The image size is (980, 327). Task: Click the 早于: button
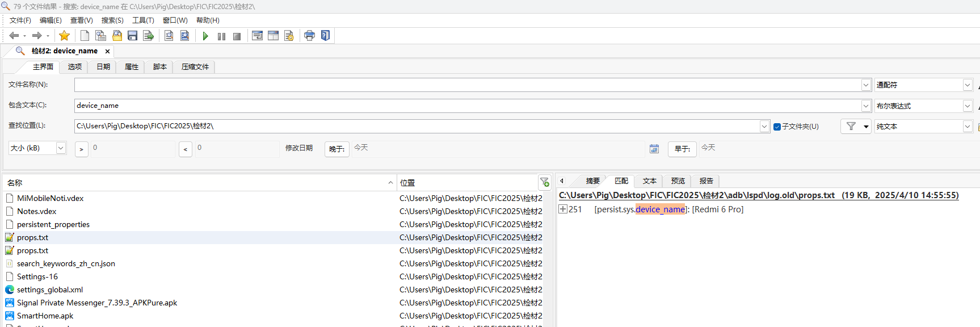[x=682, y=149]
